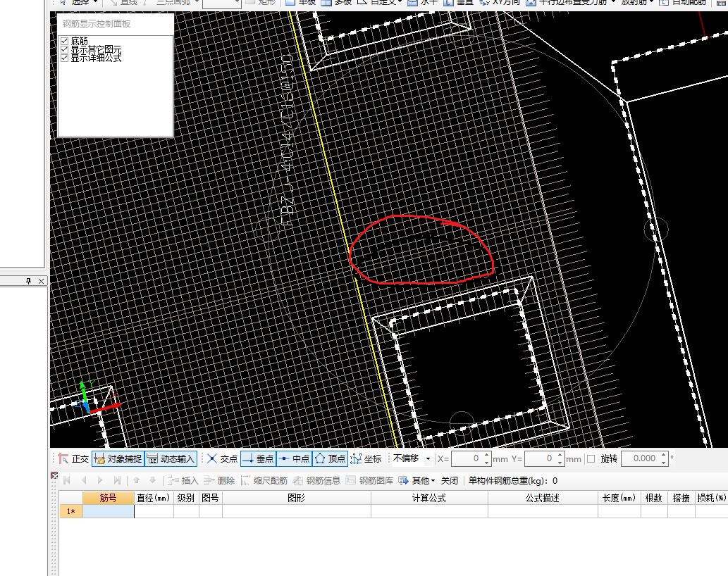This screenshot has height=576, width=728.
Task: Toggle the 正交 orthogonal mode
Action: point(73,458)
